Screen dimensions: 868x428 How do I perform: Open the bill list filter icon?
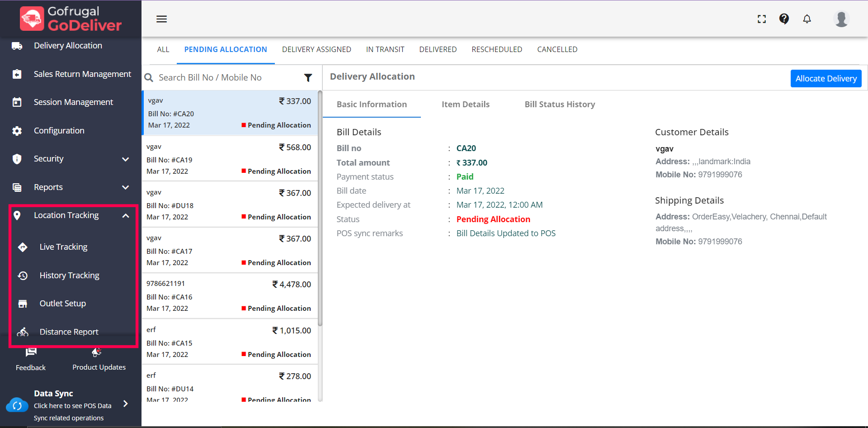pos(308,78)
